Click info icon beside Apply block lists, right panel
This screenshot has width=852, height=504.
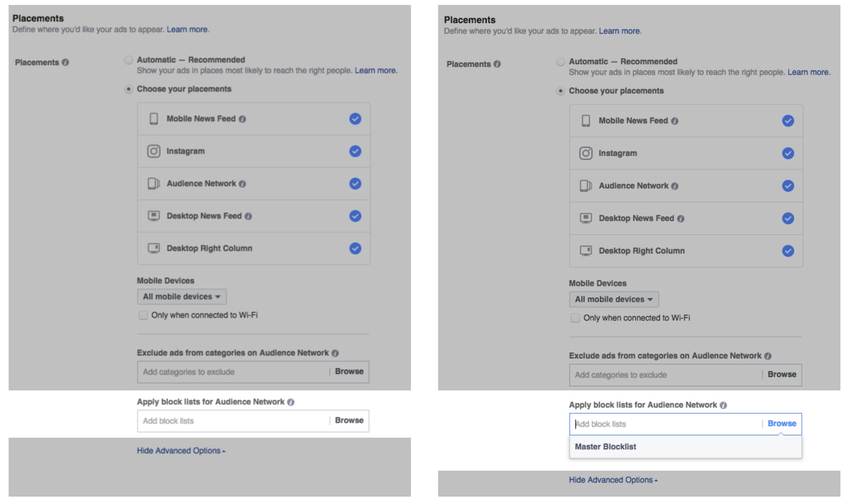pyautogui.click(x=723, y=405)
